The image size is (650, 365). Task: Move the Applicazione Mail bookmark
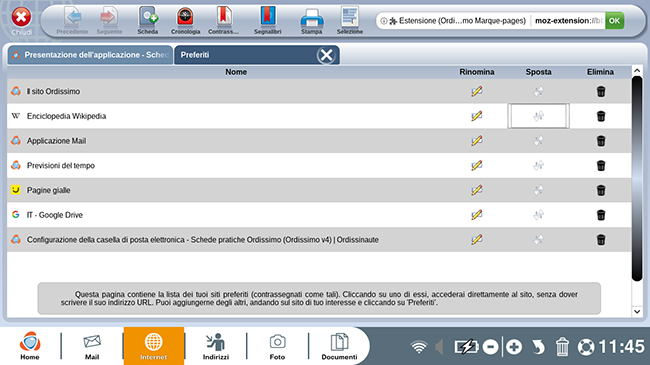point(538,141)
